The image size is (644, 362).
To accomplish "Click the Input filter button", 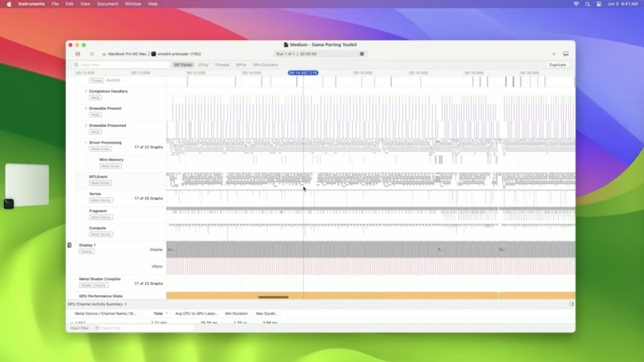I will [79, 328].
